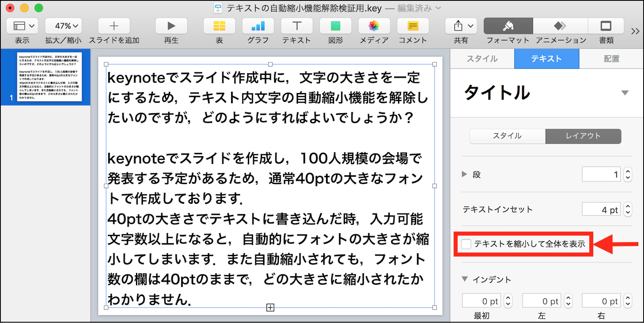Open the Document (書類) inspector
This screenshot has height=323, width=644.
(x=606, y=26)
